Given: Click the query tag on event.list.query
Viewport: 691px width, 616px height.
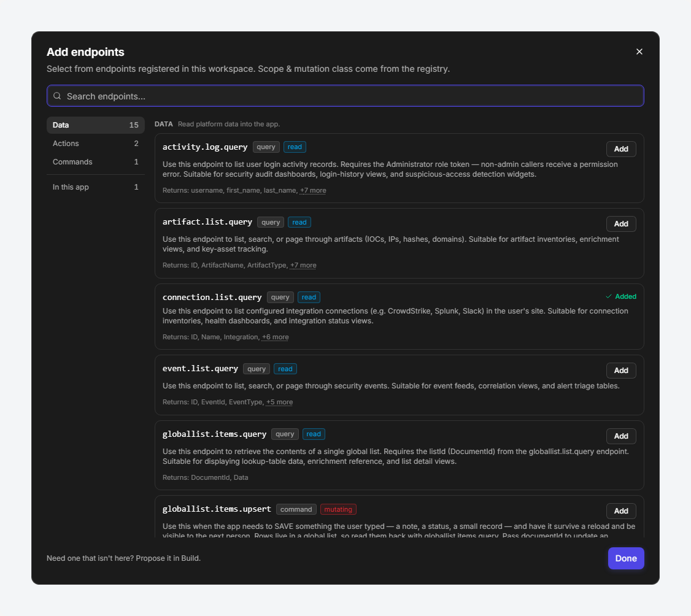Looking at the screenshot, I should 257,369.
